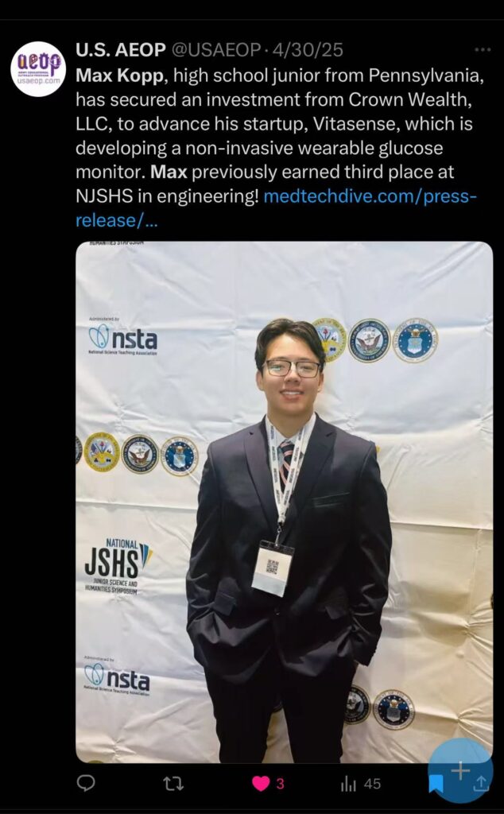Unlike the tweet via the pink heart
The image size is (504, 814).
pos(261,783)
